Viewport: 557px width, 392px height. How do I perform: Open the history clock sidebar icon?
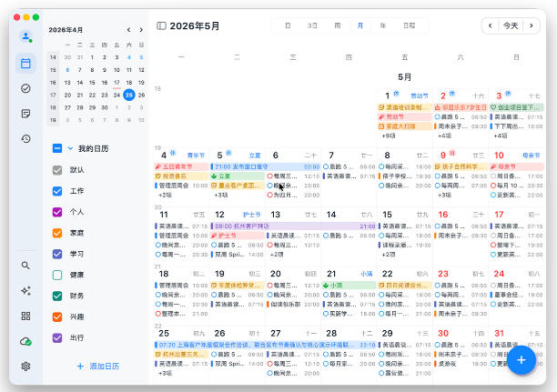pos(25,139)
